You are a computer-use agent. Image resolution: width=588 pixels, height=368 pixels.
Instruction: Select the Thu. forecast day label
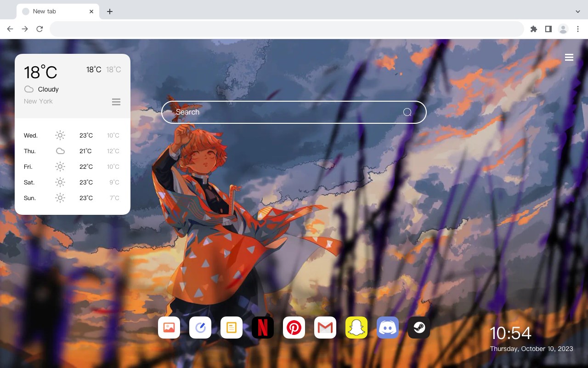[30, 151]
